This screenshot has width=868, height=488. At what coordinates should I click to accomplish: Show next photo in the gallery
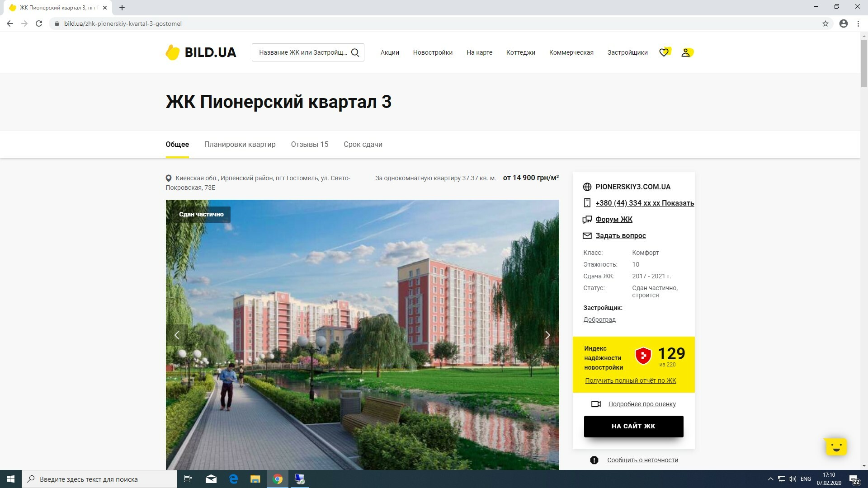[x=547, y=335]
